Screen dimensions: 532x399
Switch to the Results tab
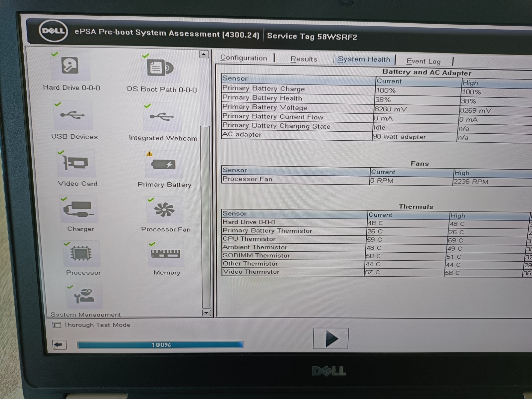coord(304,59)
